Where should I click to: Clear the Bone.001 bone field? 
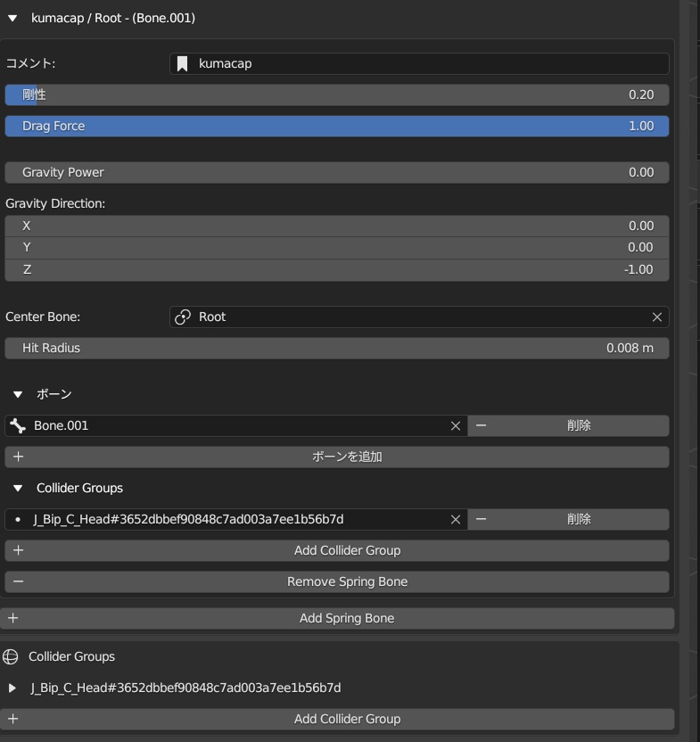click(x=456, y=425)
